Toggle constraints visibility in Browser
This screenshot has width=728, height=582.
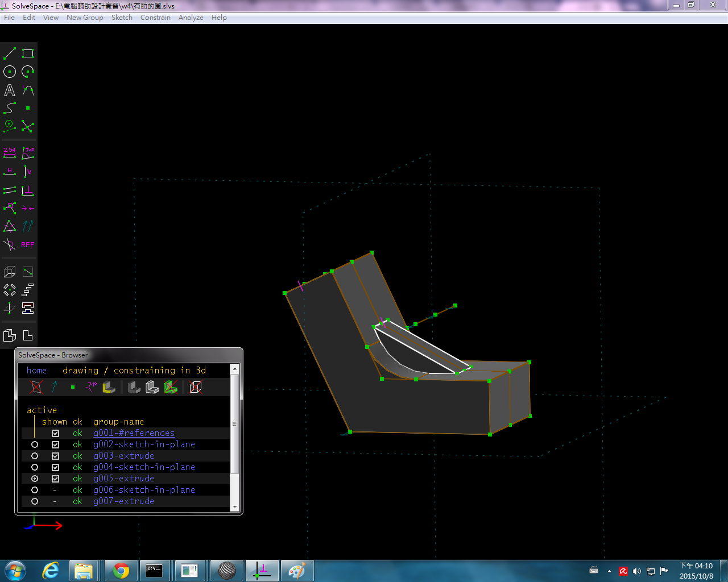coord(91,387)
